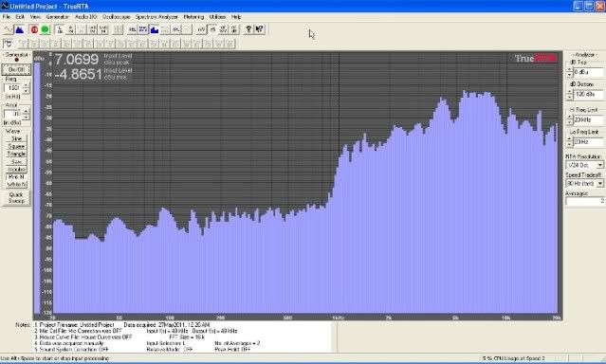
Task: Click the Quick Sweep button
Action: pos(16,198)
